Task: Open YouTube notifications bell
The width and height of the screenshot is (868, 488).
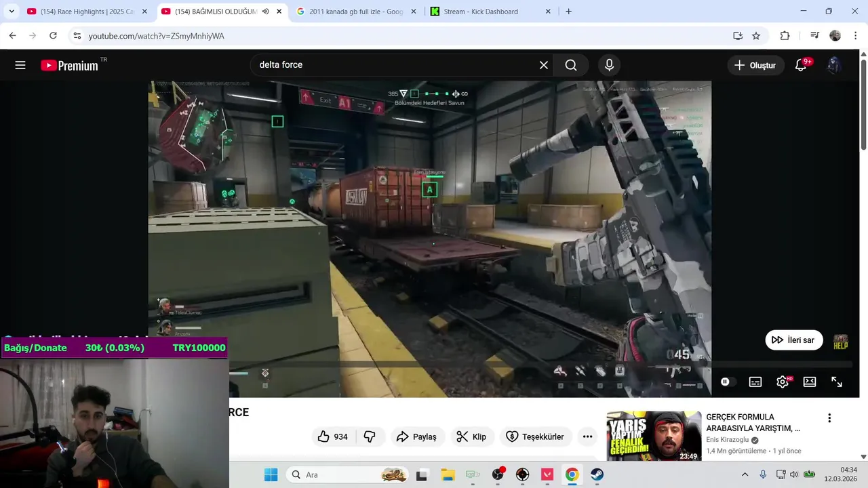Action: click(801, 65)
